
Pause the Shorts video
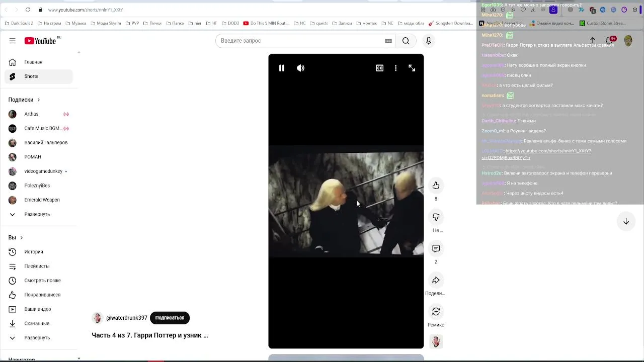click(282, 68)
